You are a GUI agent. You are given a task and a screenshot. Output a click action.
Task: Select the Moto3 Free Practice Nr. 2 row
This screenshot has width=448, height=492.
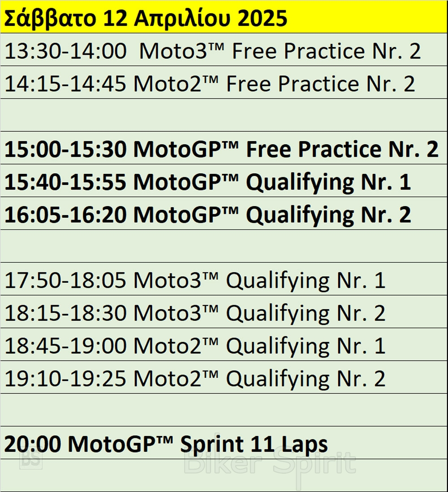(x=213, y=52)
